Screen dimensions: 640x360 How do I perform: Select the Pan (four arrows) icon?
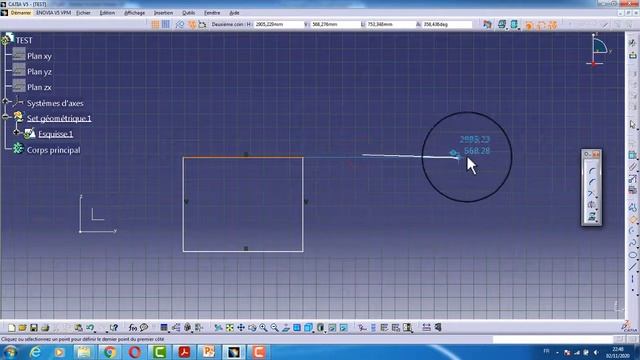pyautogui.click(x=241, y=327)
